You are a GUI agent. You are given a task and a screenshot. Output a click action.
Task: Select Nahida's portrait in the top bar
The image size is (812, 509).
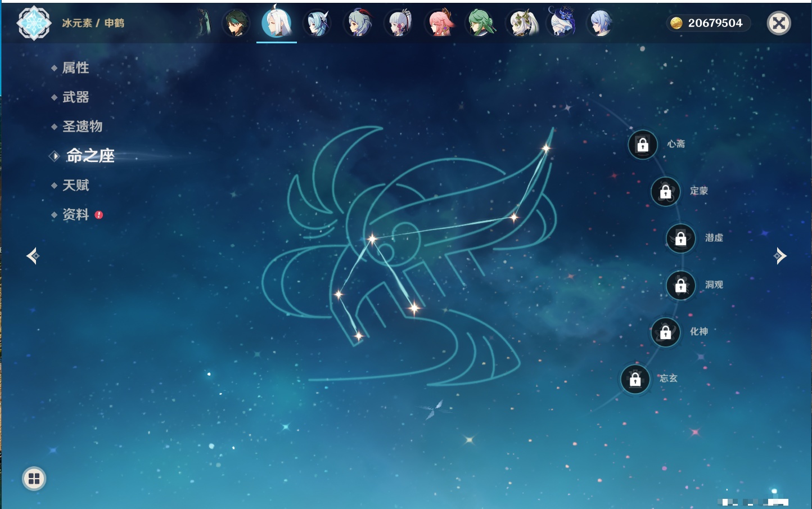[x=522, y=24]
